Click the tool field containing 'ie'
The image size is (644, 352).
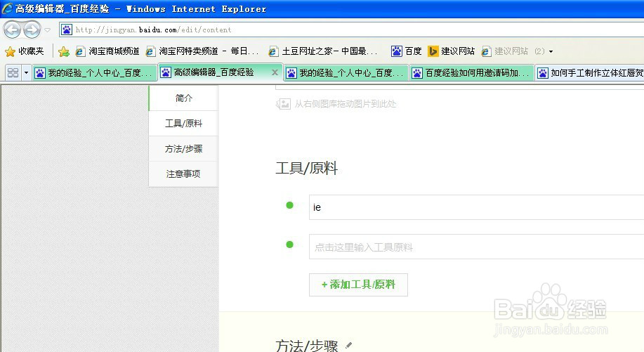476,207
